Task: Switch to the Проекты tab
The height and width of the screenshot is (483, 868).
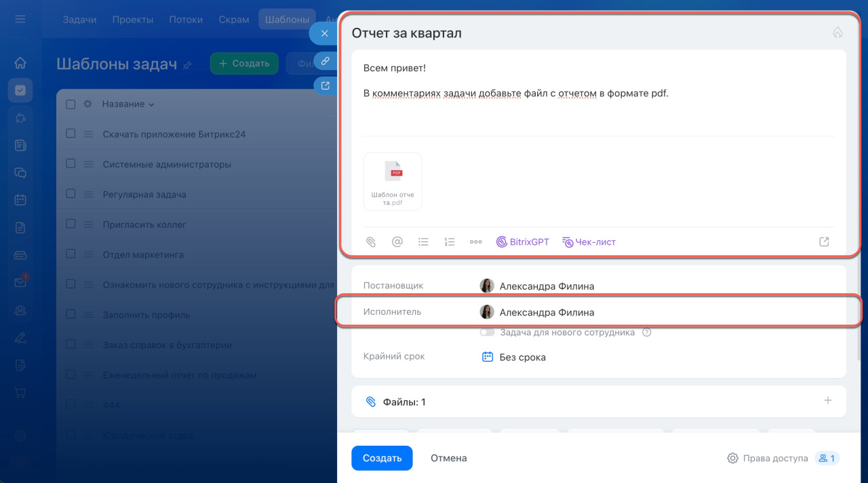Action: click(132, 19)
